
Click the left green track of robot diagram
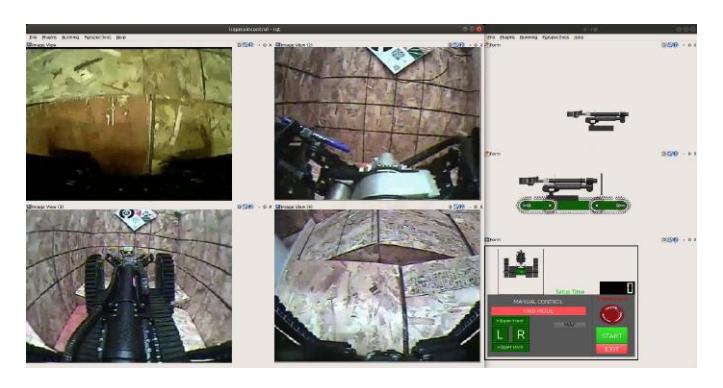[x=538, y=205]
